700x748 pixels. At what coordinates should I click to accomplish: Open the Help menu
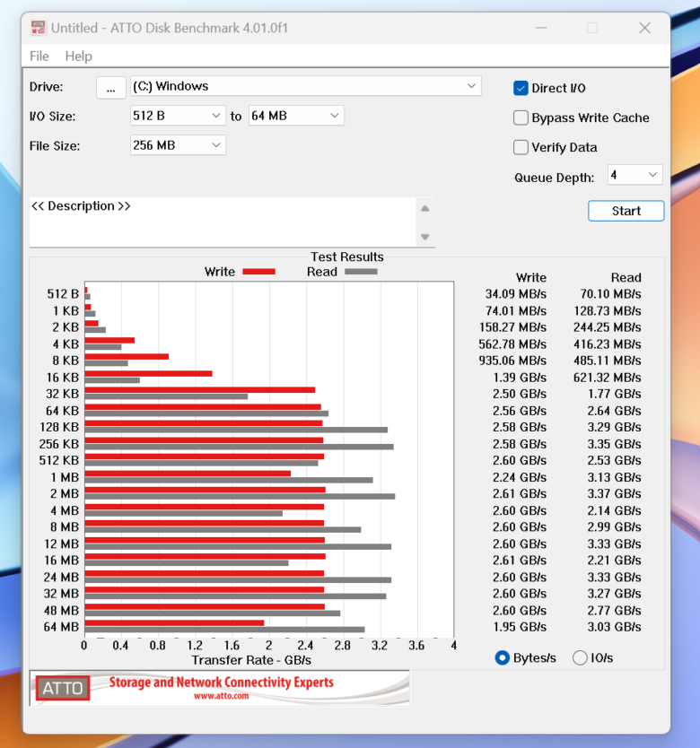(x=79, y=57)
